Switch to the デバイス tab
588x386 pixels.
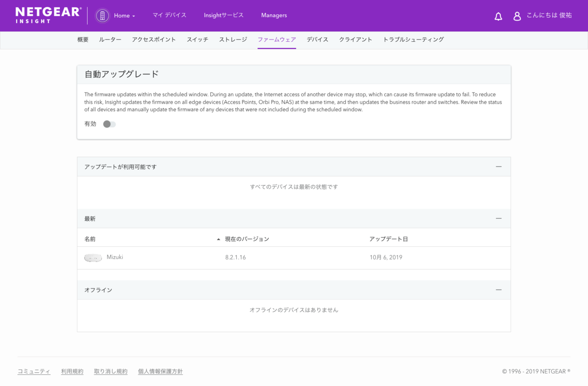point(318,40)
